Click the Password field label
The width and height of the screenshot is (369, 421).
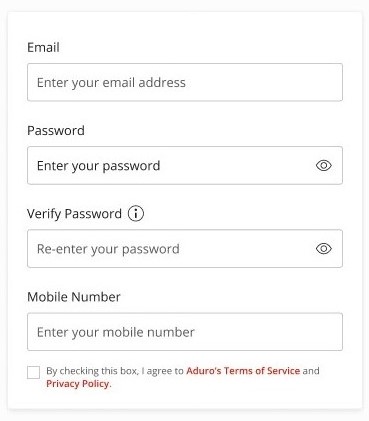pyautogui.click(x=56, y=130)
